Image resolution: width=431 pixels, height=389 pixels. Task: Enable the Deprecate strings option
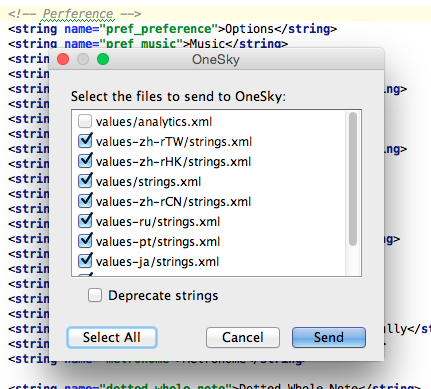pyautogui.click(x=95, y=295)
